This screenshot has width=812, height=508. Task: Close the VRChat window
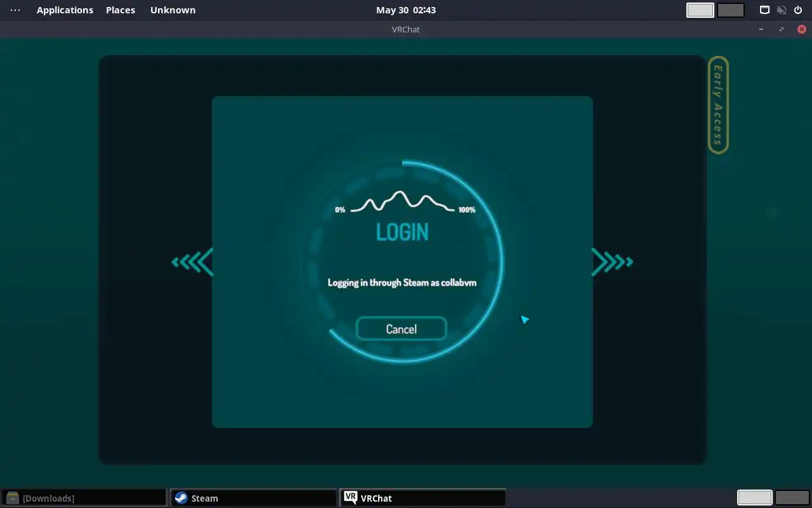pos(802,29)
